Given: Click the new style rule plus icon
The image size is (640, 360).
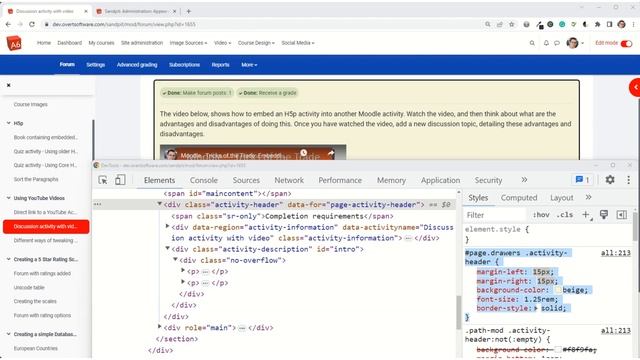Looking at the screenshot, I should click(x=586, y=215).
